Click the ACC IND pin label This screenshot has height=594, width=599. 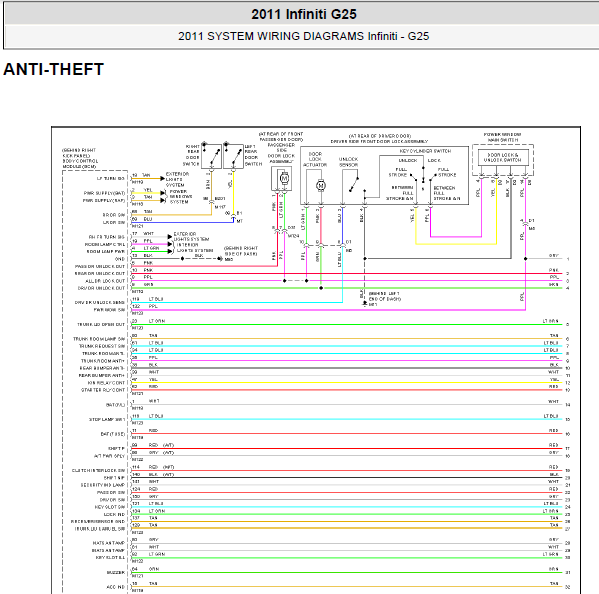(x=115, y=587)
